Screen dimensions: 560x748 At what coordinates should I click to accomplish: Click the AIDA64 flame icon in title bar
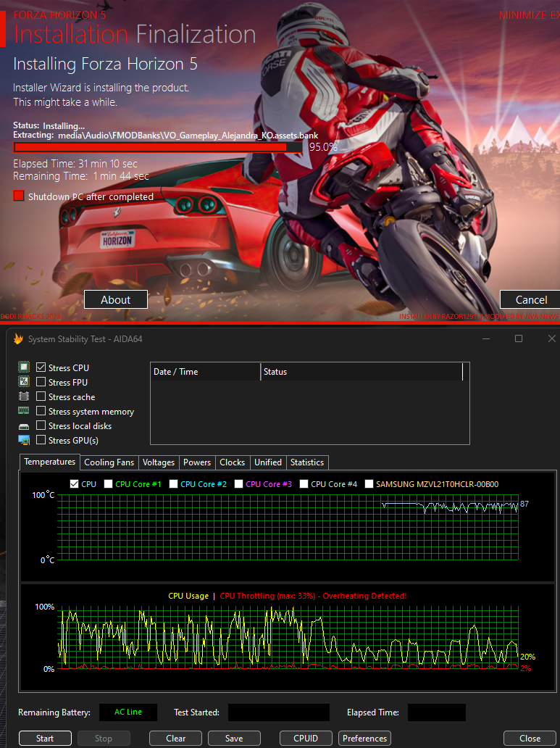click(x=18, y=338)
